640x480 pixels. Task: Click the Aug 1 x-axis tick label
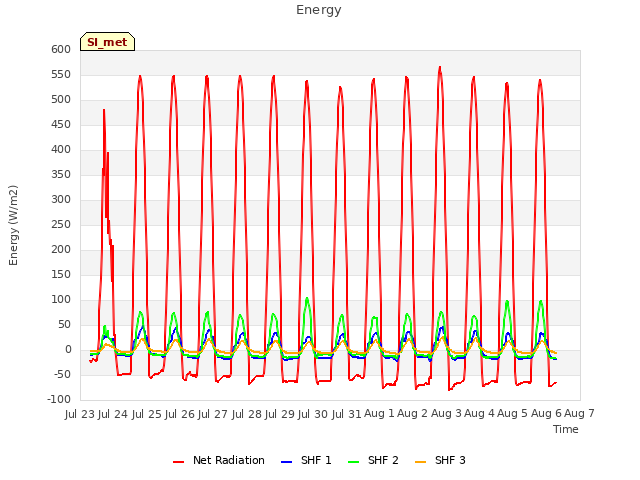coord(379,414)
